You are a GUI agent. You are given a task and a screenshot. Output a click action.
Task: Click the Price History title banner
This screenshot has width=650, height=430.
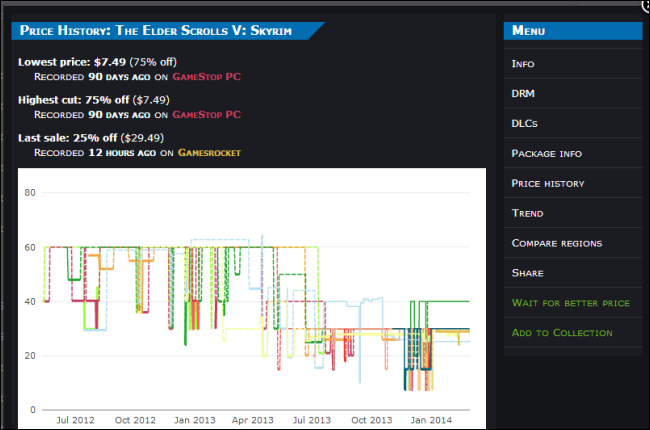tap(166, 31)
